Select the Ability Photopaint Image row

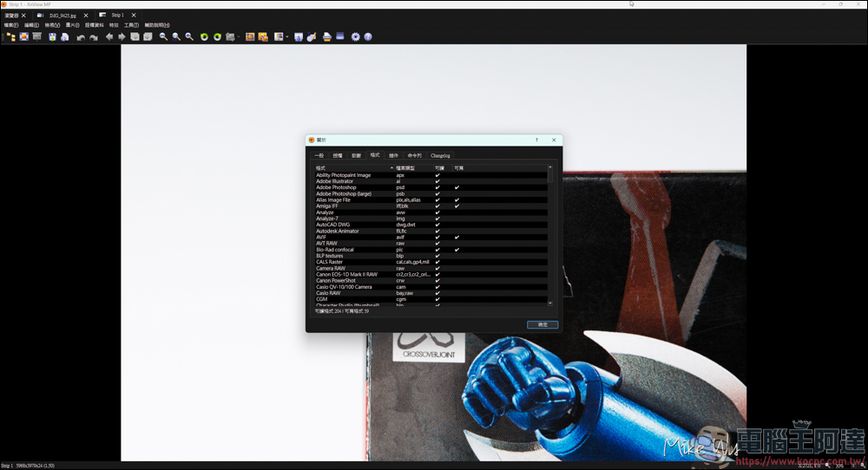pos(431,175)
